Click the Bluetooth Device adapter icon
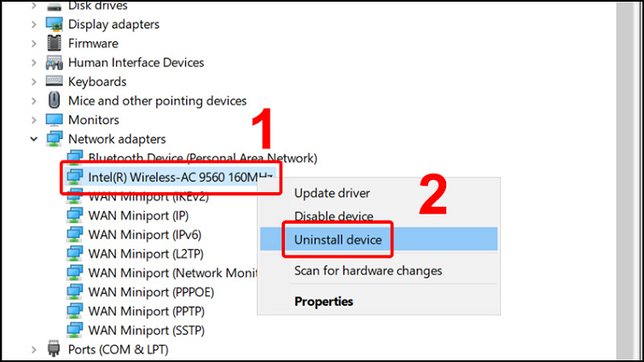644x362 pixels. tap(75, 158)
